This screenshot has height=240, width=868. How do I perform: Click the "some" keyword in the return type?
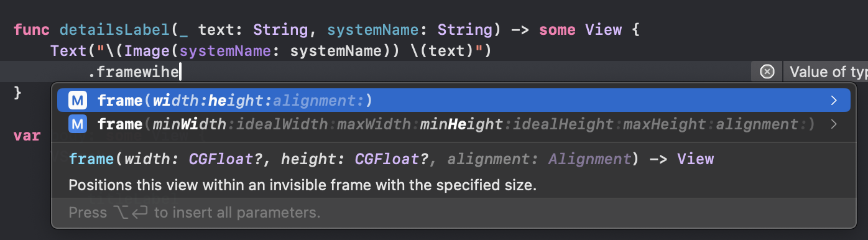click(557, 29)
